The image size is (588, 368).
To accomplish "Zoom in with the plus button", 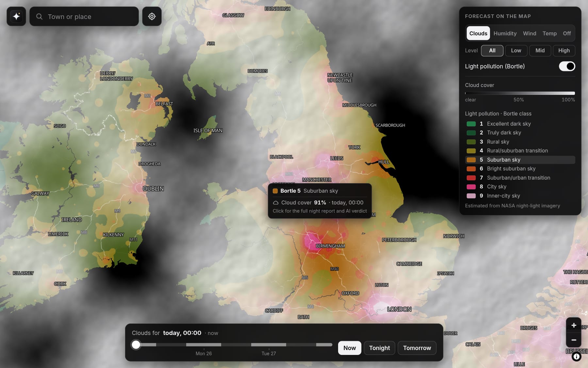I will 574,325.
